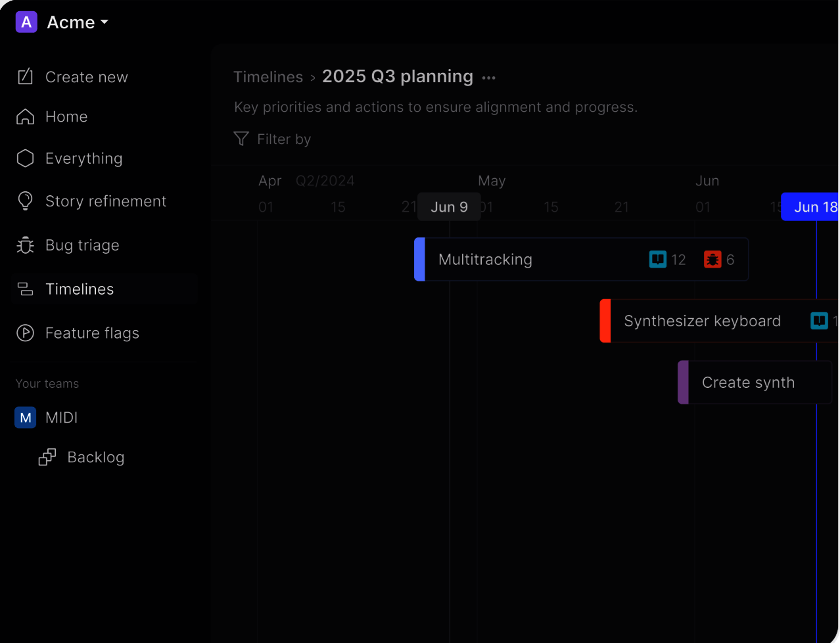Open the Synthesizer keyboard timeline bar
The width and height of the screenshot is (840, 643).
(x=701, y=321)
